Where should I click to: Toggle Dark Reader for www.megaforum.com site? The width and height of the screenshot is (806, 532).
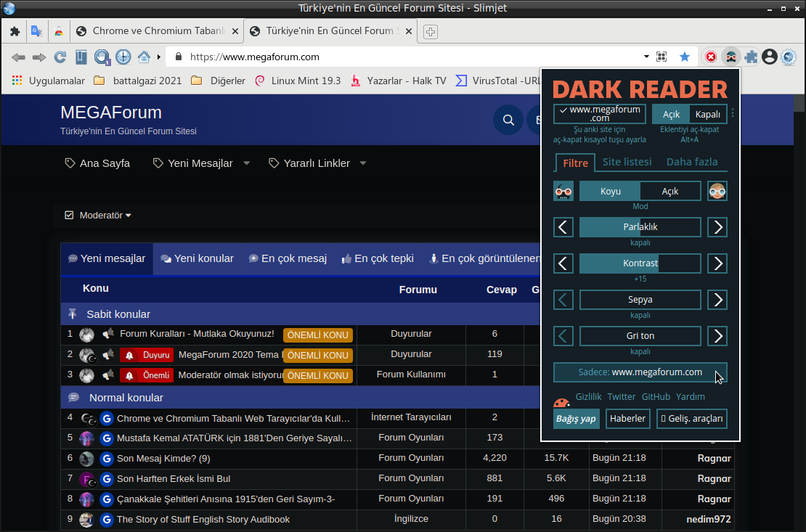point(599,114)
